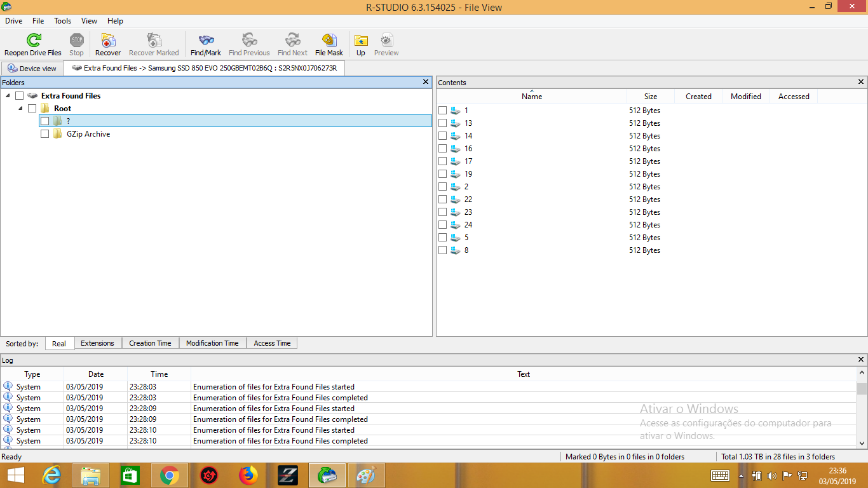Open the touch keyboard tray icon

[720, 475]
